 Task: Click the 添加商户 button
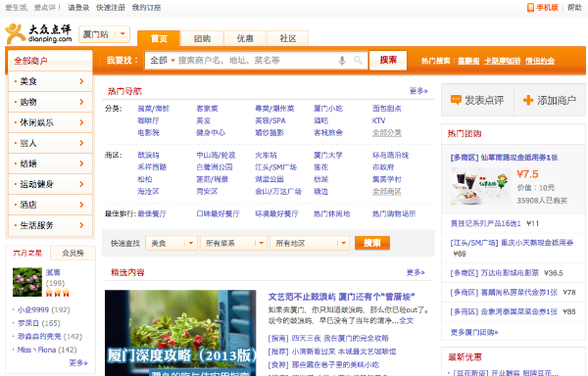click(x=550, y=100)
